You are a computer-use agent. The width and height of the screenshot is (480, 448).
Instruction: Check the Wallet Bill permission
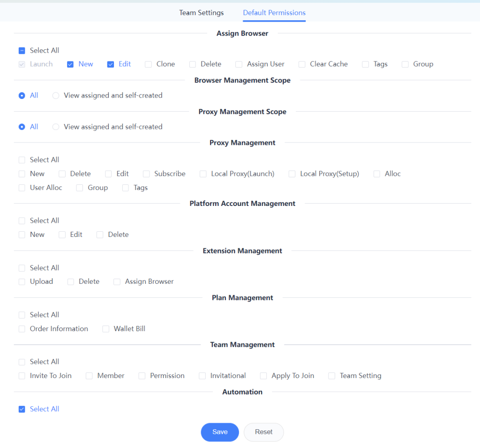coord(106,329)
